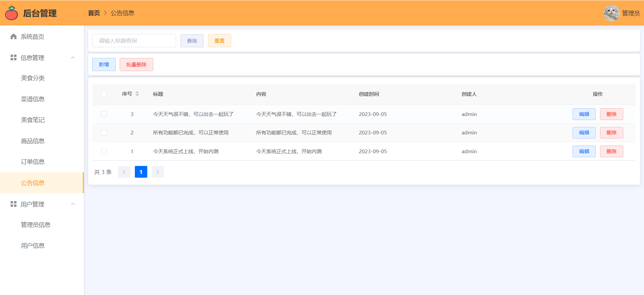Click the grid icon beside 信息管理
Image resolution: width=644 pixels, height=295 pixels.
tap(13, 58)
